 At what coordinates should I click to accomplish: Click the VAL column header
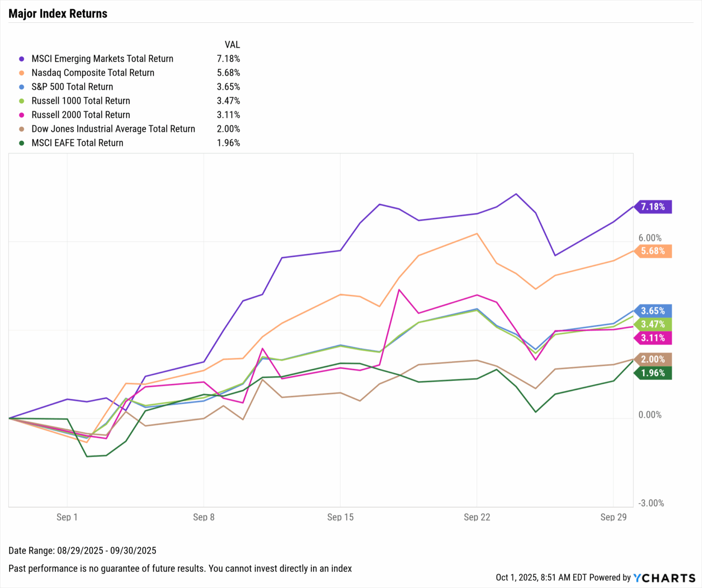(232, 45)
